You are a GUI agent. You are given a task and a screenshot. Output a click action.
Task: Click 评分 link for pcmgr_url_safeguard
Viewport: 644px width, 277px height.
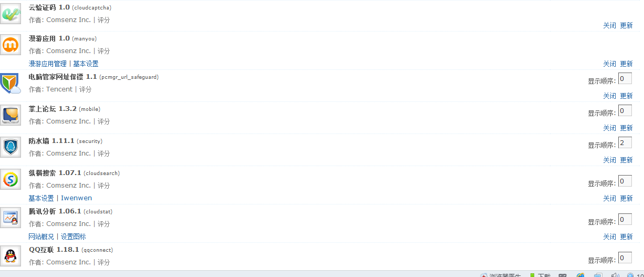(x=85, y=89)
